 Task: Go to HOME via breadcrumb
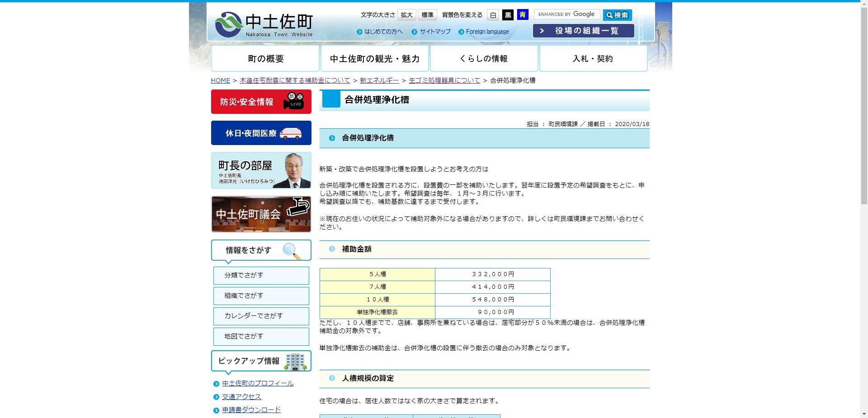pyautogui.click(x=220, y=80)
